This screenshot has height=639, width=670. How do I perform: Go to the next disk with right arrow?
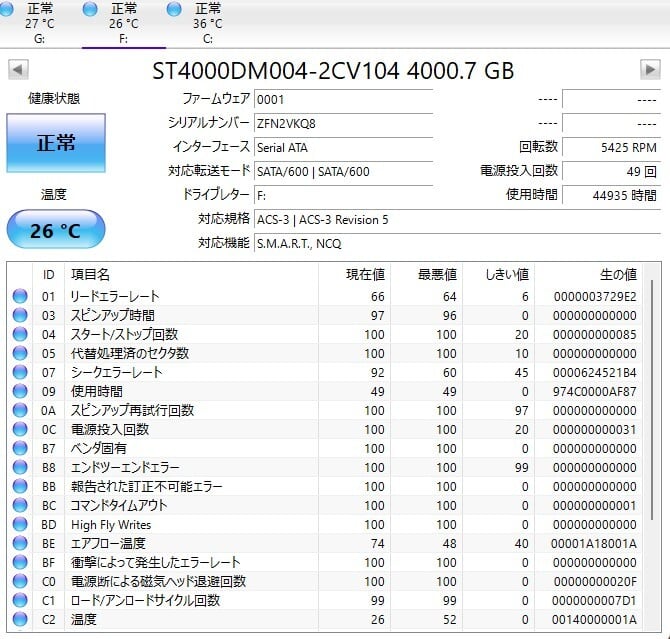(650, 69)
